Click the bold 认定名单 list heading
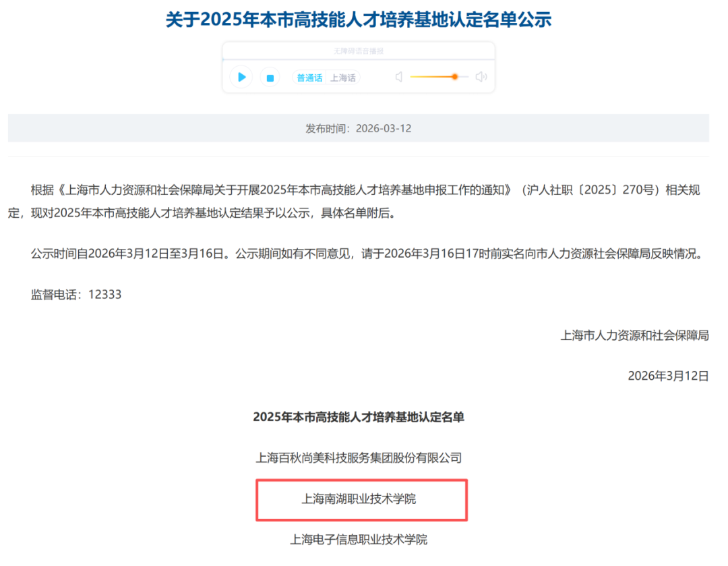Viewport: 728px width, 566px height. (x=359, y=417)
